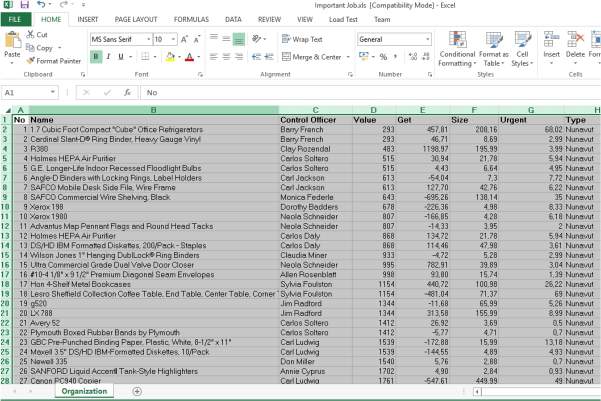Add a new sheet with plus icon
The width and height of the screenshot is (601, 401).
[x=137, y=391]
